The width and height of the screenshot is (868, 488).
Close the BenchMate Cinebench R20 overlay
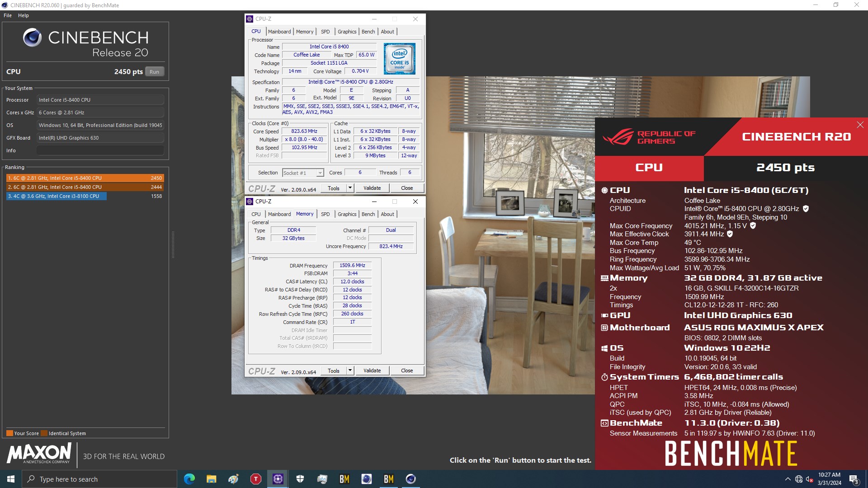coord(860,125)
